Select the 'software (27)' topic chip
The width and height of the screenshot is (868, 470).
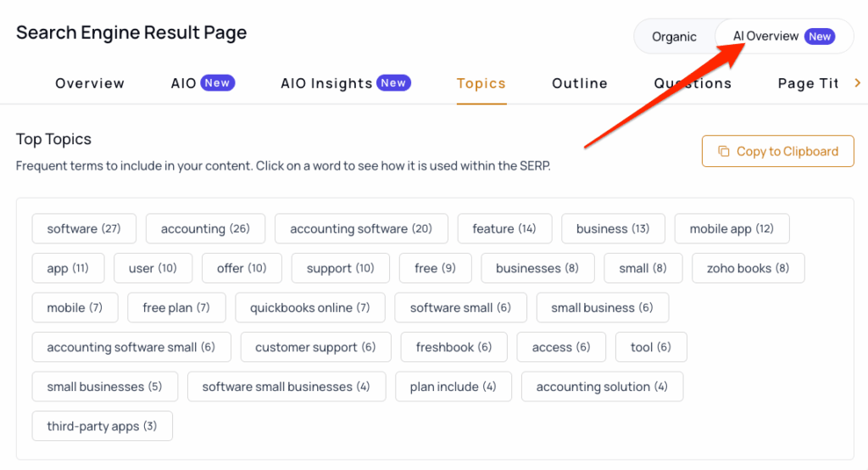pyautogui.click(x=84, y=228)
